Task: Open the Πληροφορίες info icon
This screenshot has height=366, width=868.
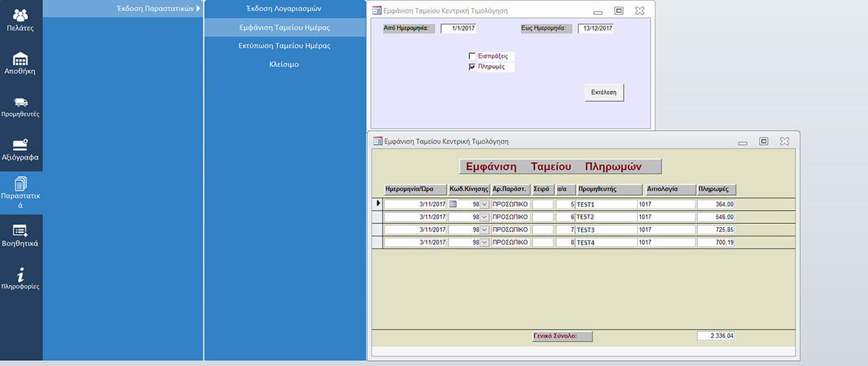Action: pyautogui.click(x=21, y=278)
